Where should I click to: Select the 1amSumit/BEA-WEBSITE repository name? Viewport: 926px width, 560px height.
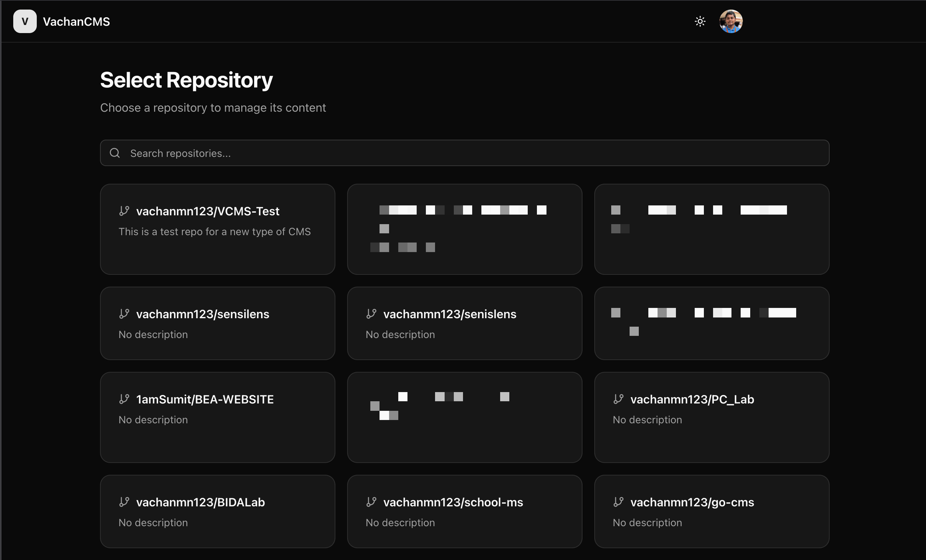(x=205, y=400)
